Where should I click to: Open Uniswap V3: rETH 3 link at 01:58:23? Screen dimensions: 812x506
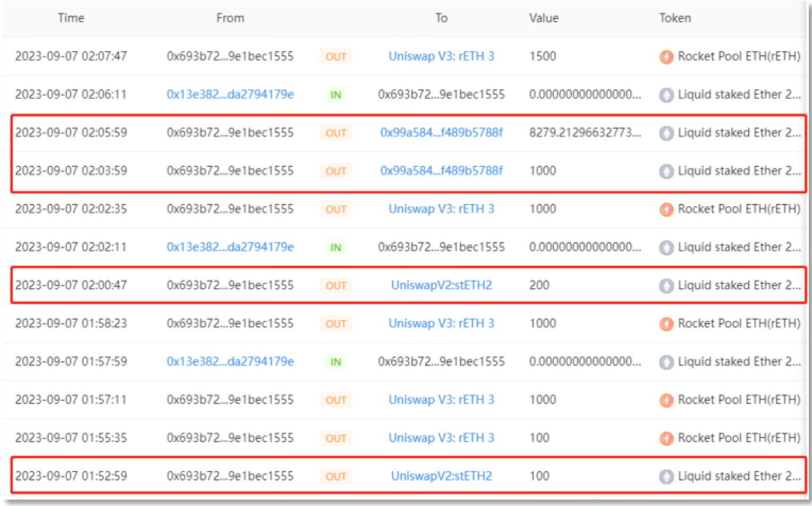(441, 323)
